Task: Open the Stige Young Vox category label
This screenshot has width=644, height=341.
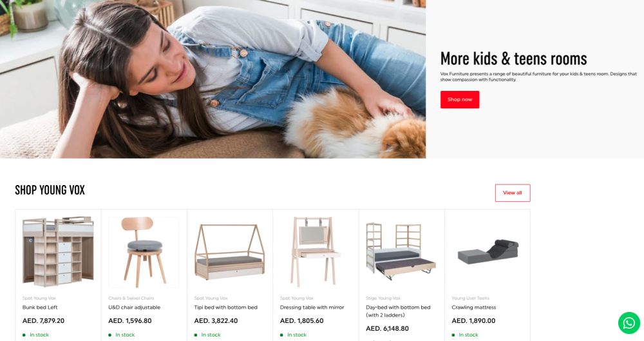Action: [383, 298]
